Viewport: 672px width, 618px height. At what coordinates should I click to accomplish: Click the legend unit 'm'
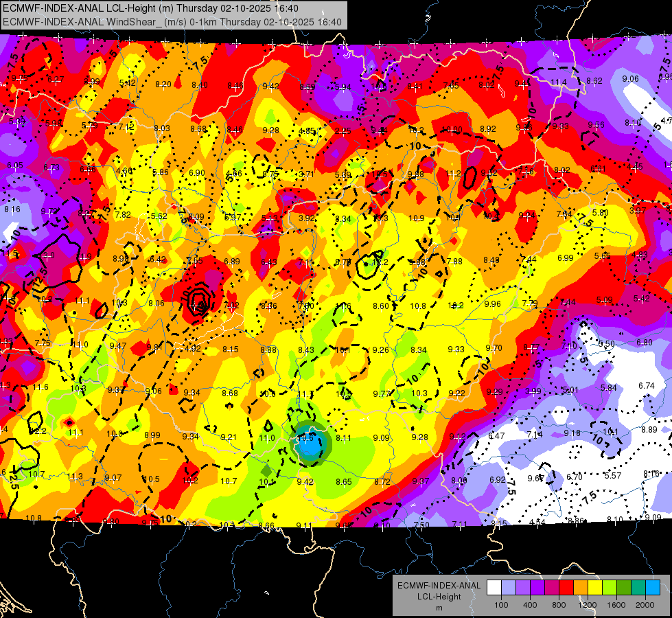[x=439, y=608]
